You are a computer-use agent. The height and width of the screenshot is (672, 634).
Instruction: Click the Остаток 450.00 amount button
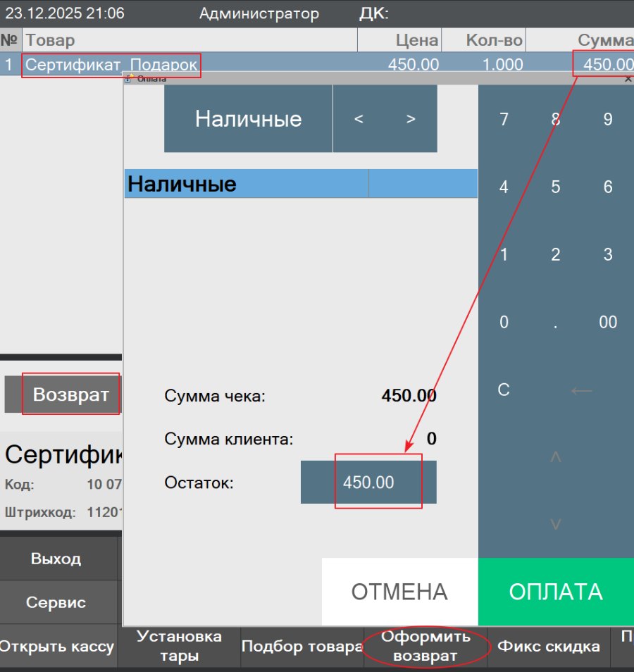coord(368,482)
